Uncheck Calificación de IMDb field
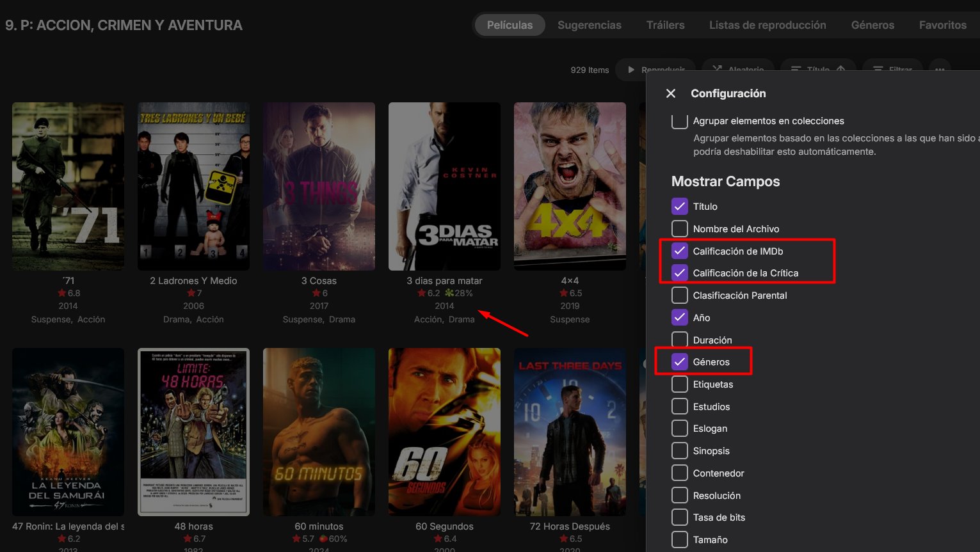Viewport: 980px width, 552px height. click(680, 251)
